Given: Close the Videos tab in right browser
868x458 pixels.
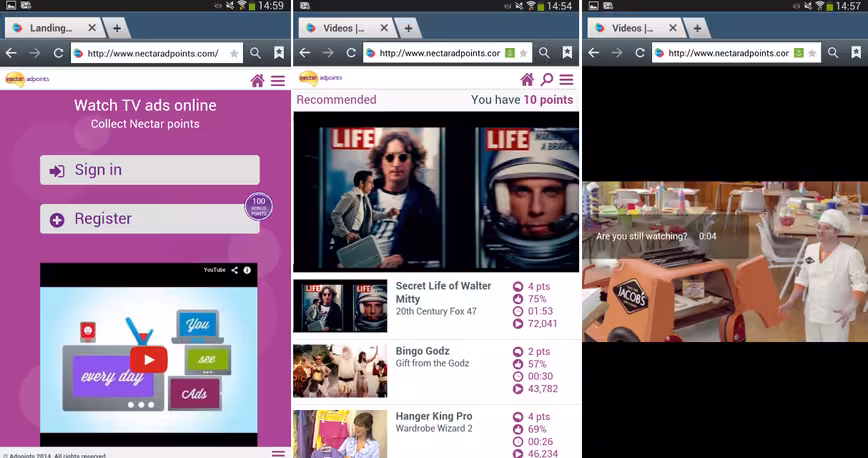Looking at the screenshot, I should pyautogui.click(x=673, y=28).
